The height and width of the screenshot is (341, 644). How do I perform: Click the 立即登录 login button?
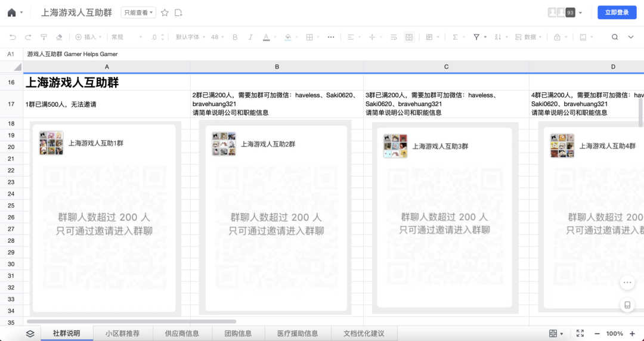pos(617,13)
